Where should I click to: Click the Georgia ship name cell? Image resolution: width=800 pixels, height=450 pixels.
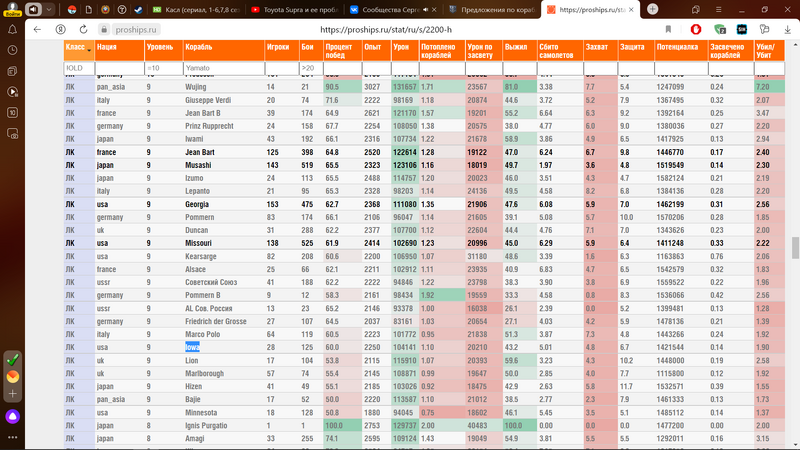click(x=197, y=204)
